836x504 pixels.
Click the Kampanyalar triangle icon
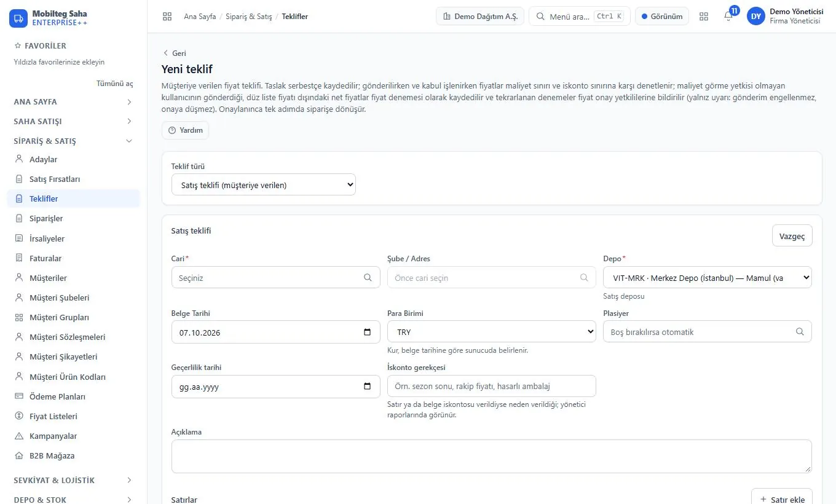tap(18, 436)
